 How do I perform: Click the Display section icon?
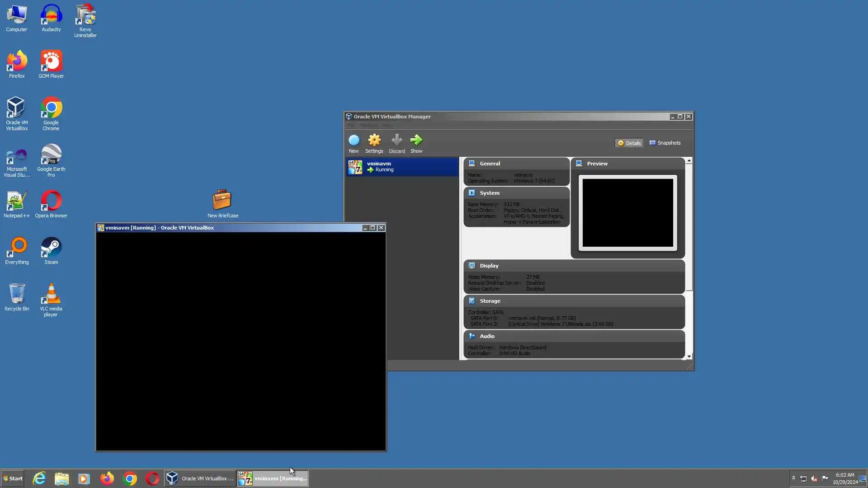click(472, 266)
